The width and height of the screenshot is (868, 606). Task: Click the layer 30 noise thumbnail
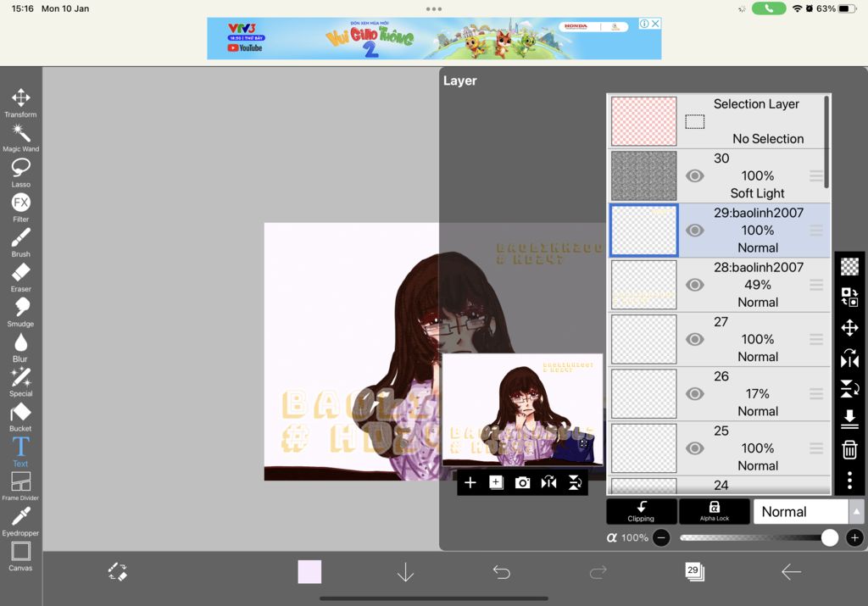(x=644, y=176)
